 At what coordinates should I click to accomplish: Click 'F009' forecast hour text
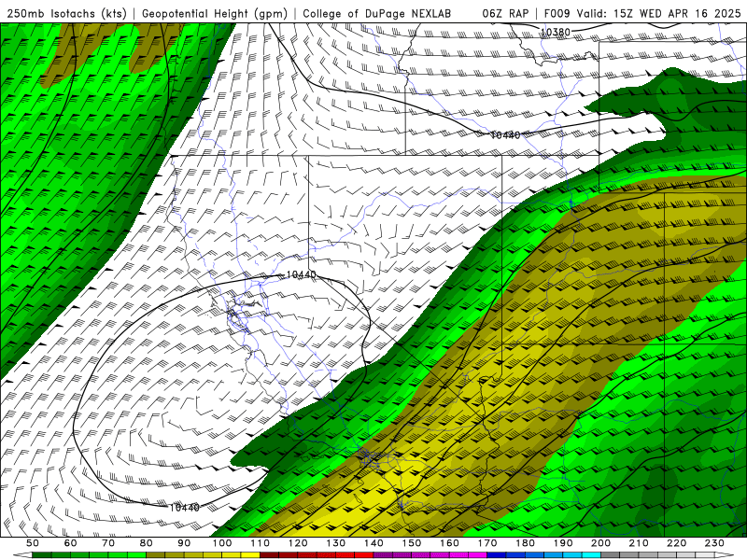(557, 14)
